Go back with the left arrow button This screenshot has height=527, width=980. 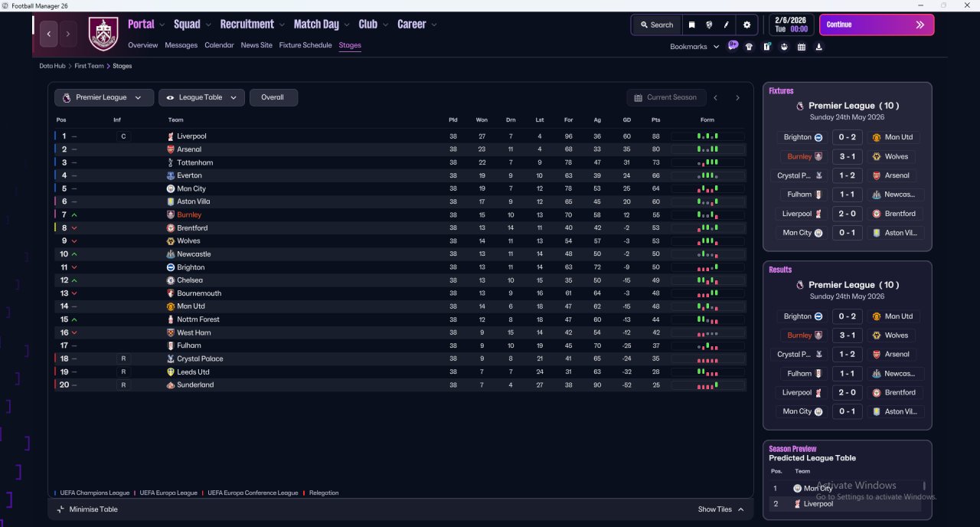point(50,34)
